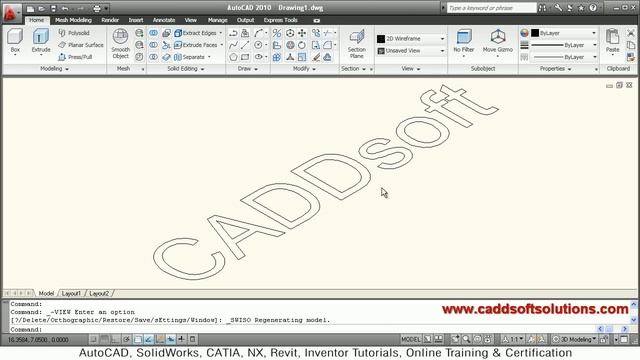Toggle Snap Mode in status bar
Screen dimensions: 640x360
[93, 339]
